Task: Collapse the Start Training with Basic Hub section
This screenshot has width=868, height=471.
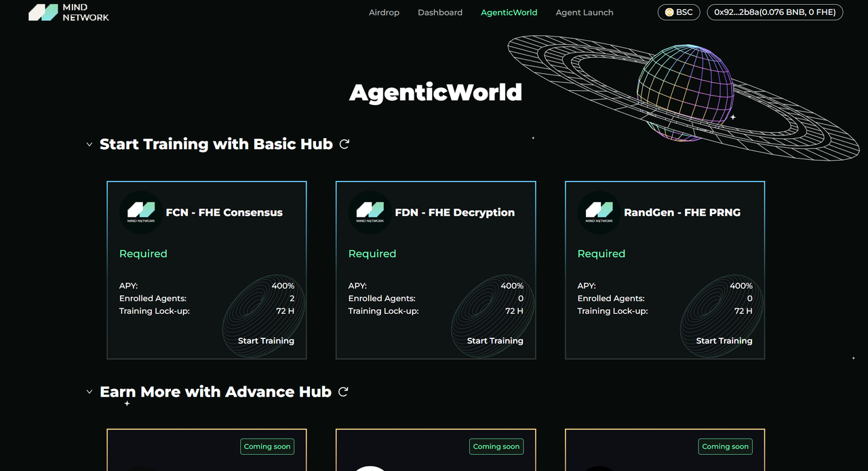Action: click(90, 144)
